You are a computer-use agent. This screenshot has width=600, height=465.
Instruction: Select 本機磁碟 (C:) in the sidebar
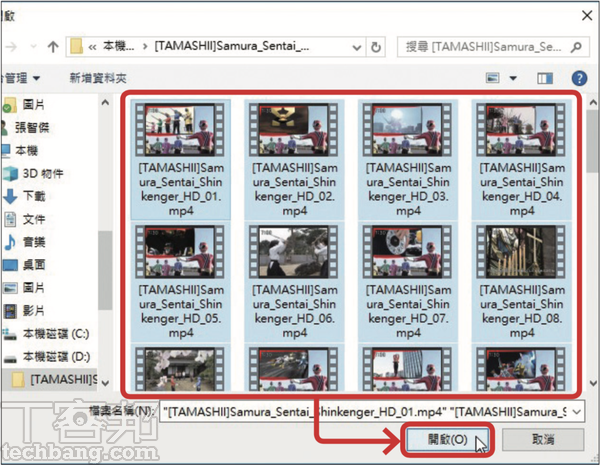point(56,334)
